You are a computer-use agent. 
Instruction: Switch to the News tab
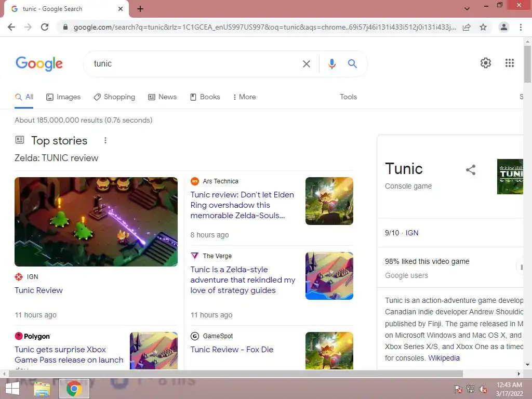[x=163, y=97]
